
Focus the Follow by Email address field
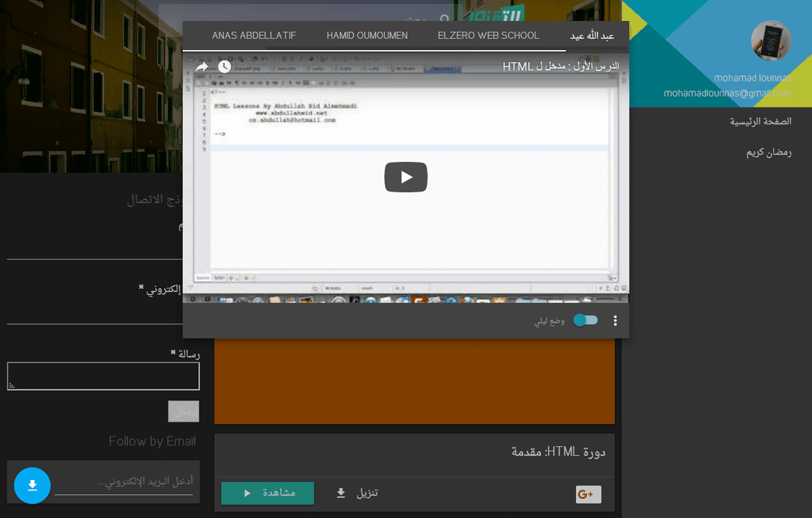[125, 482]
